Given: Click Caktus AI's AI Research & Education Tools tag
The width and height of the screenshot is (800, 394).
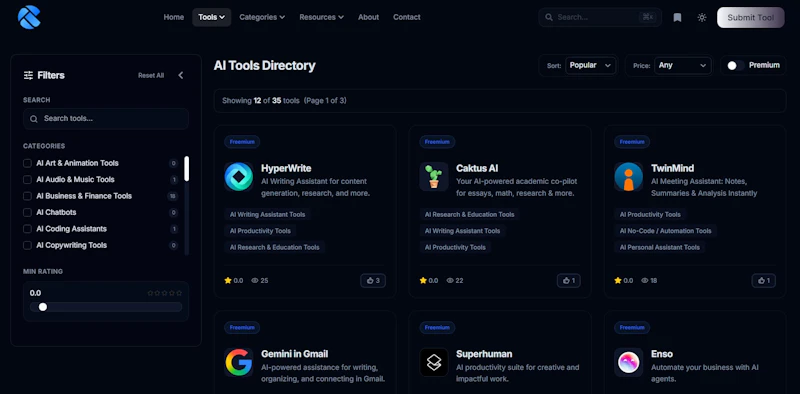Looking at the screenshot, I should (x=469, y=214).
